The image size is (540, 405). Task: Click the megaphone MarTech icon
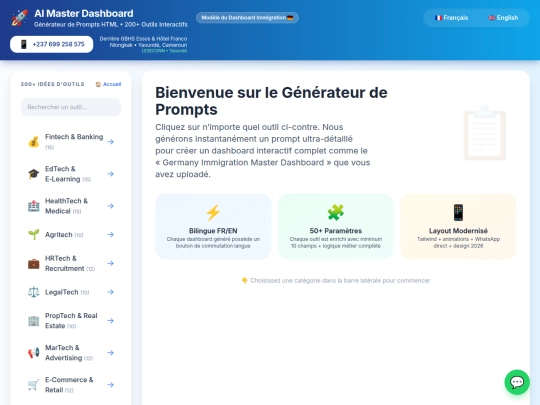click(33, 353)
